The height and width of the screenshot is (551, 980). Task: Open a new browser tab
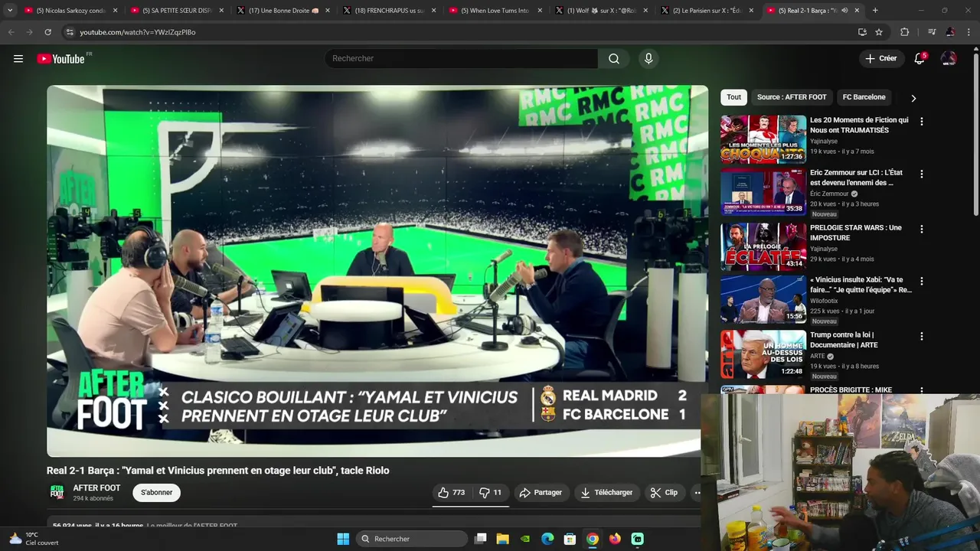coord(875,10)
